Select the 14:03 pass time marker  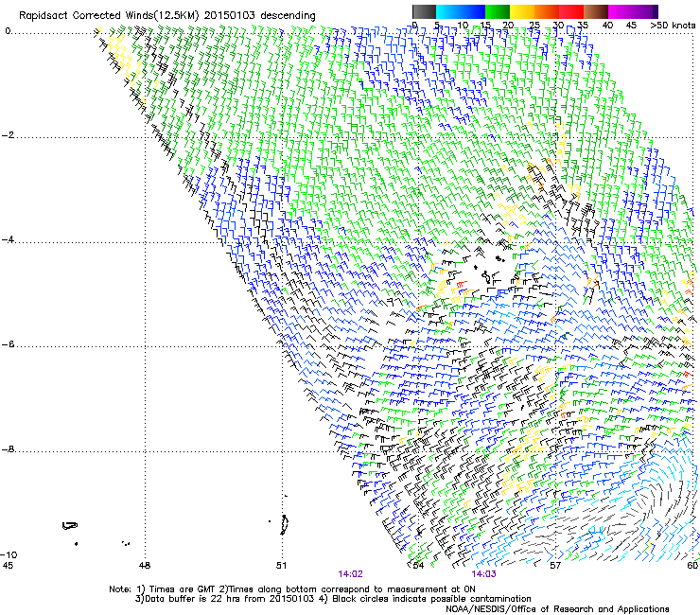483,574
